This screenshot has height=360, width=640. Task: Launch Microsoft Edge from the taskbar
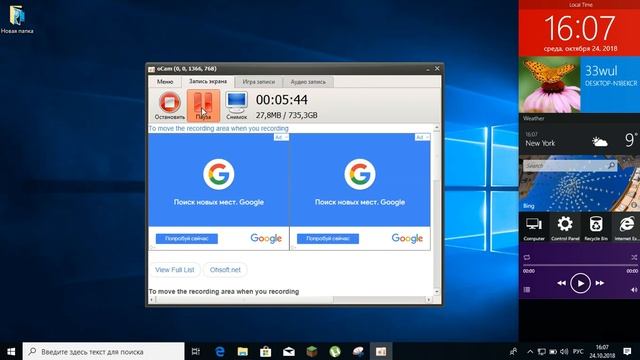pyautogui.click(x=220, y=351)
